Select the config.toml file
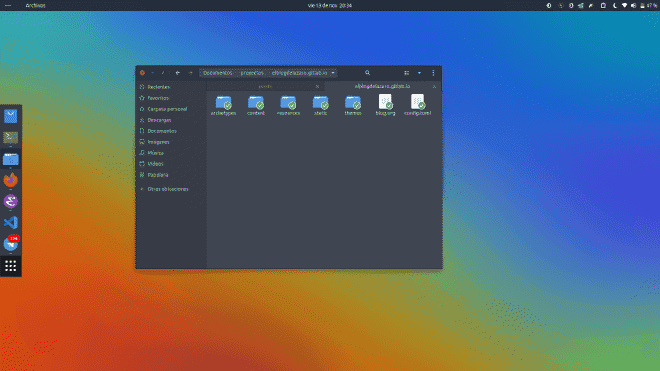 418,105
